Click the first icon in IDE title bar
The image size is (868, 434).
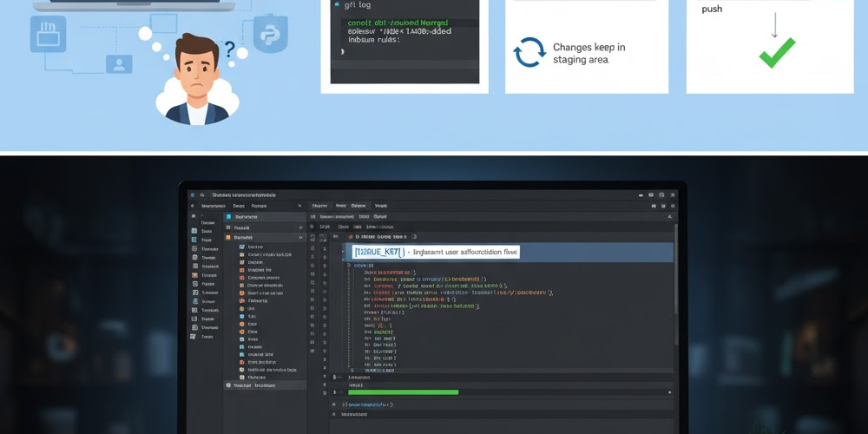click(x=192, y=196)
